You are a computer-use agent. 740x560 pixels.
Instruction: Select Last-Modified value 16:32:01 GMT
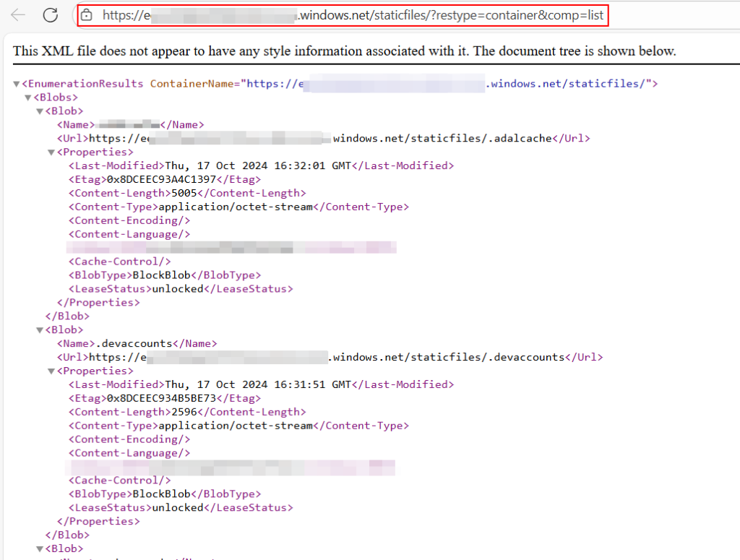pyautogui.click(x=258, y=165)
